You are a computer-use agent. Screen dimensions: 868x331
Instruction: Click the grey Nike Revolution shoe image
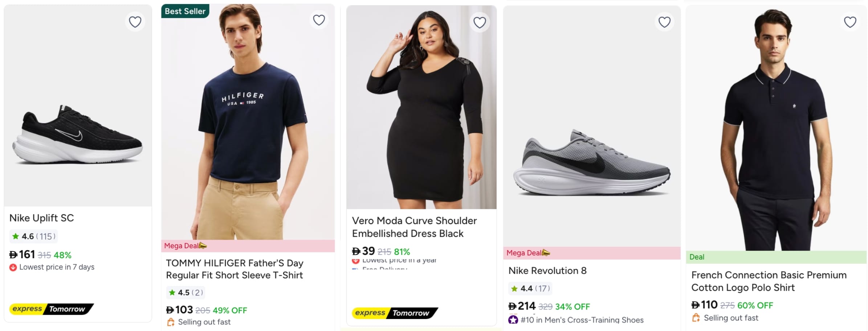tap(592, 163)
